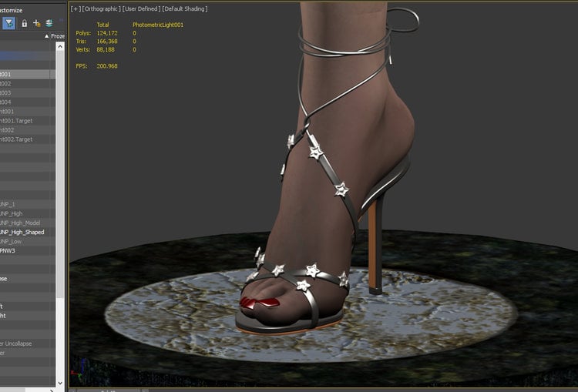This screenshot has width=578, height=392.
Task: Open the stacked layers icon
Action: (49, 23)
